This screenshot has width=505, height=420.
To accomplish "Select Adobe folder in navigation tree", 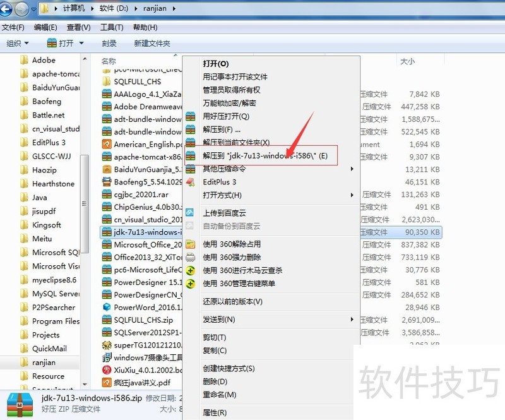I will [x=44, y=60].
